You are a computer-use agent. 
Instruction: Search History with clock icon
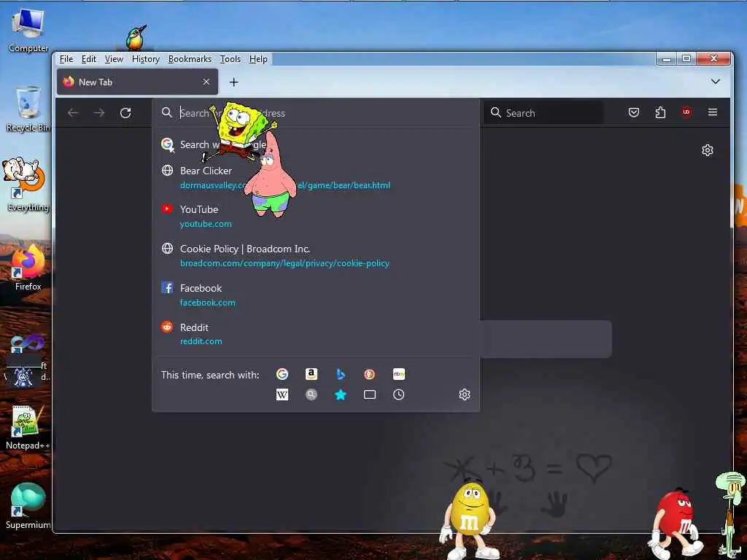tap(399, 394)
